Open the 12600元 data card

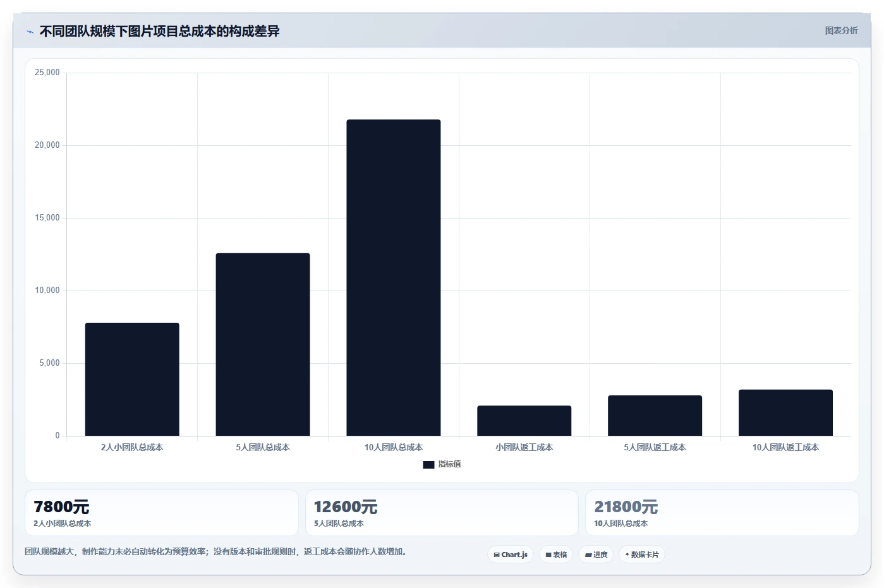tap(442, 513)
